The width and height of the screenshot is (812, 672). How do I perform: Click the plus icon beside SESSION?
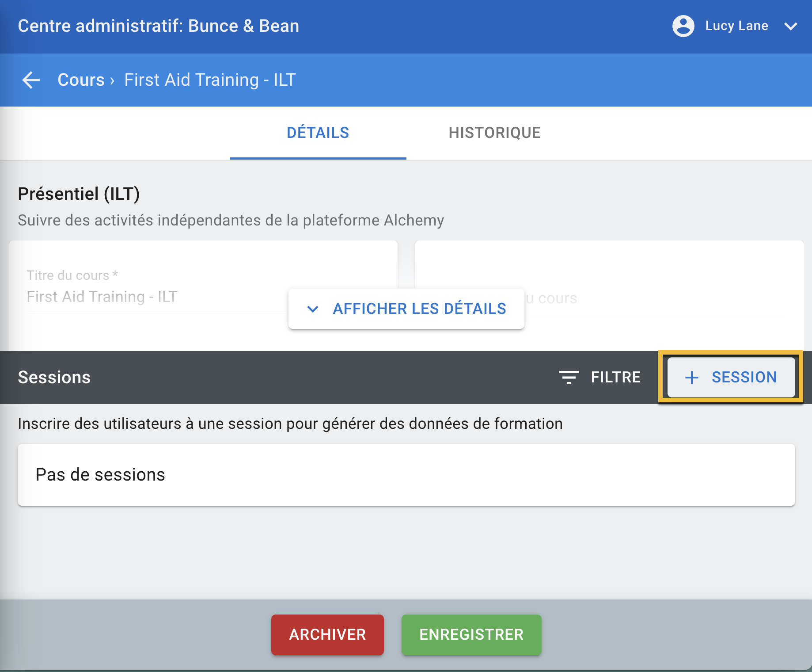(691, 378)
